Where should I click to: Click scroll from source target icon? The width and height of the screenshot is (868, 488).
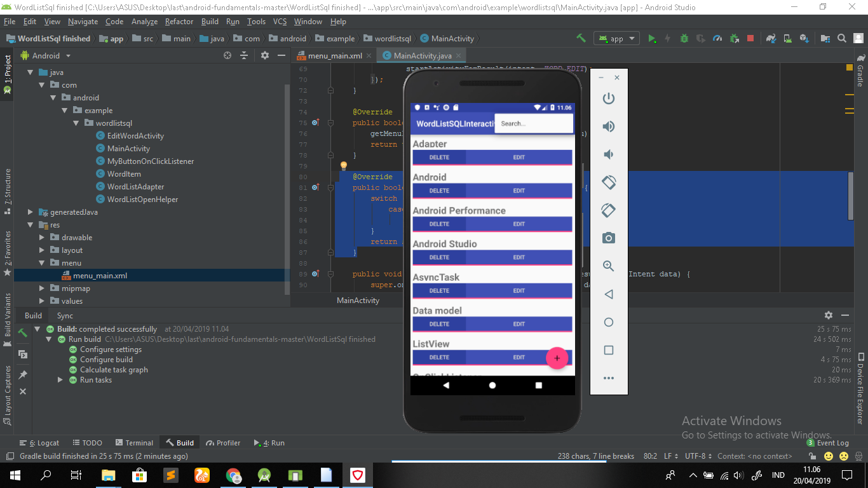pos(227,55)
